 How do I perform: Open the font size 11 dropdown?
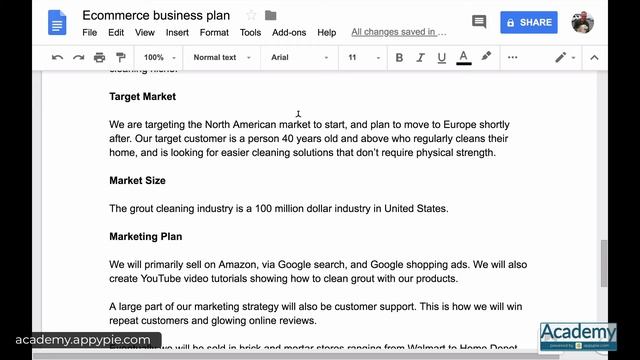(364, 58)
